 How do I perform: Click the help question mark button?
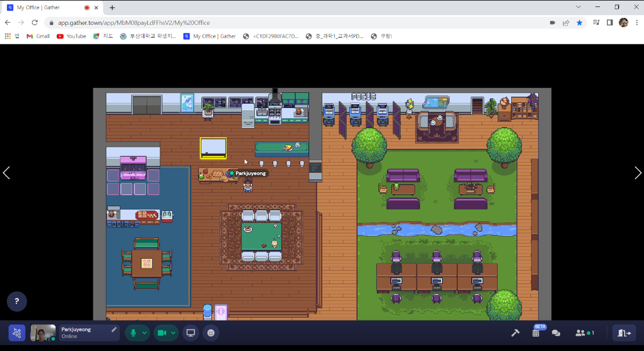pos(17,301)
